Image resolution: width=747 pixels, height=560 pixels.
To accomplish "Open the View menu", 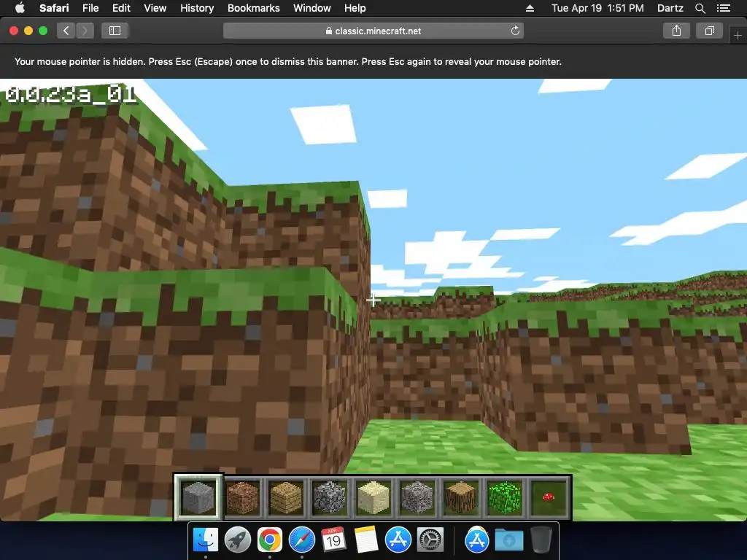I will 155,8.
